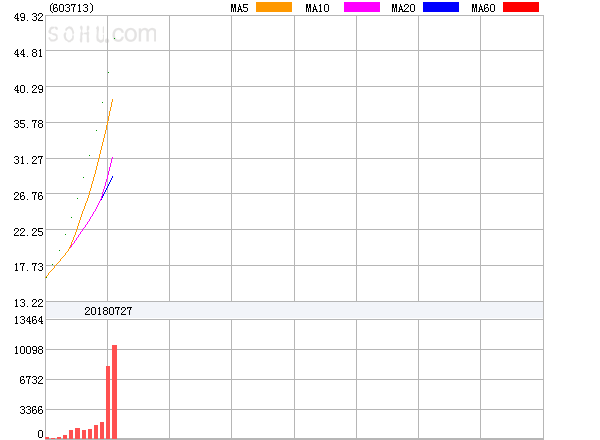Click the 44.81 price axis value

point(29,53)
